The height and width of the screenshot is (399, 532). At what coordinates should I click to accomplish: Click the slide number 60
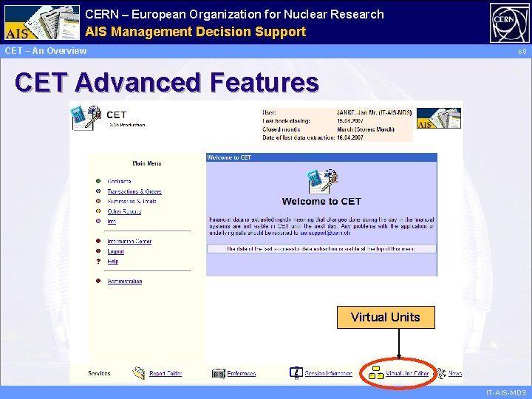pyautogui.click(x=522, y=52)
